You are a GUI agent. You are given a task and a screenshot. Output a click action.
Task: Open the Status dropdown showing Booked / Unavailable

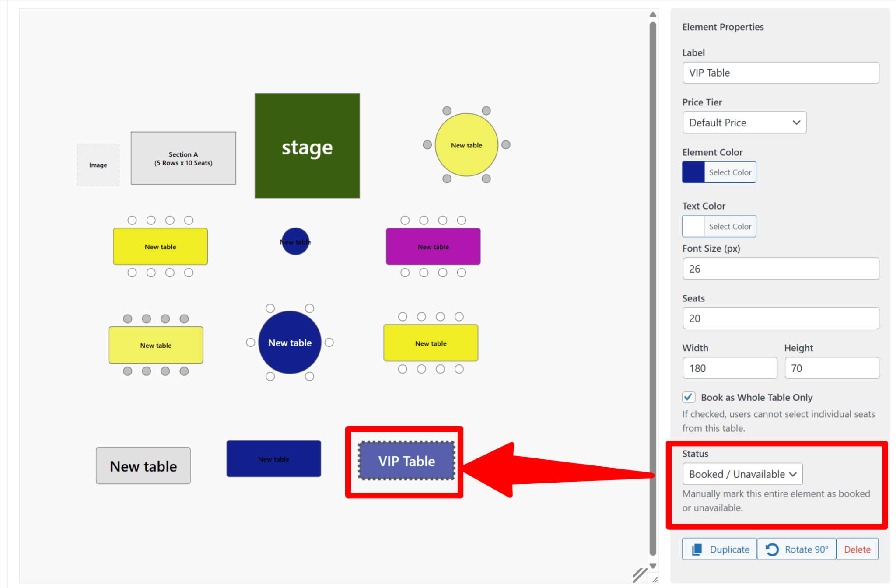click(742, 474)
